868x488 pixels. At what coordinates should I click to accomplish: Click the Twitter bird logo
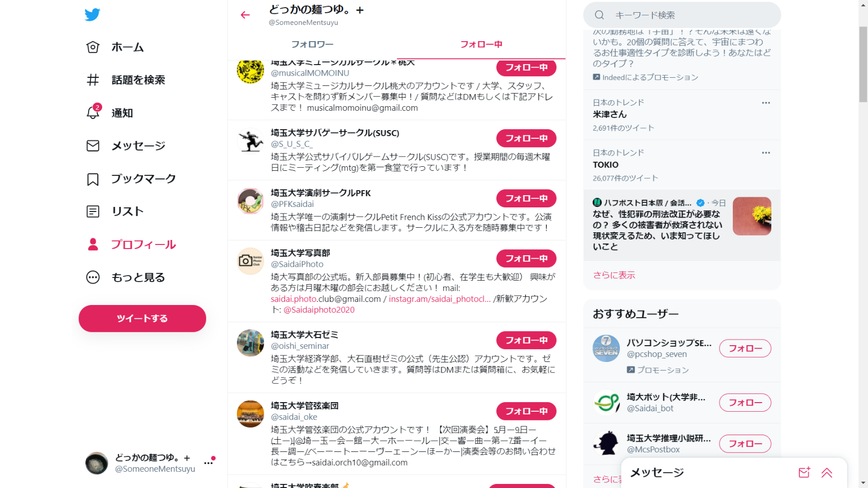(x=93, y=15)
